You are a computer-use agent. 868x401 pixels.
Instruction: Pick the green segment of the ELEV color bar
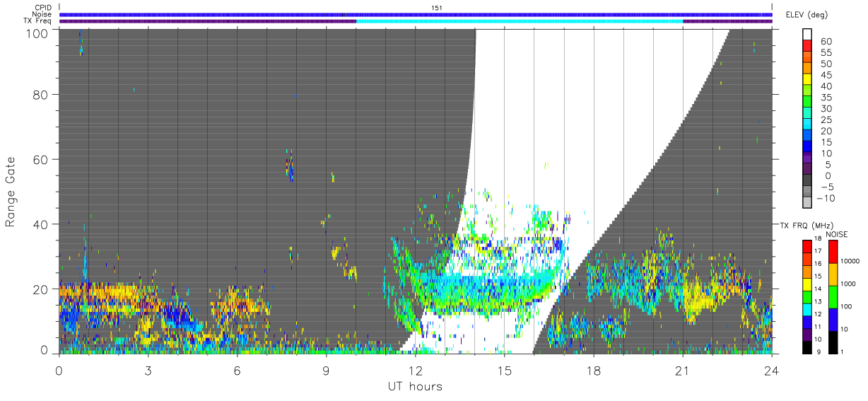pos(809,103)
